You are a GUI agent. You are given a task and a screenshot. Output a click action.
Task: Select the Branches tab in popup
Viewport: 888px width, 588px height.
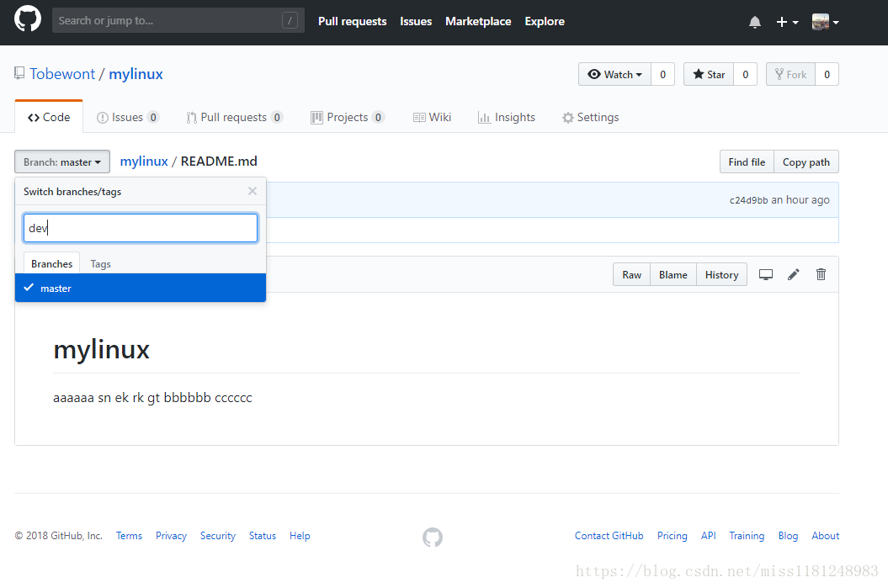[x=51, y=264]
